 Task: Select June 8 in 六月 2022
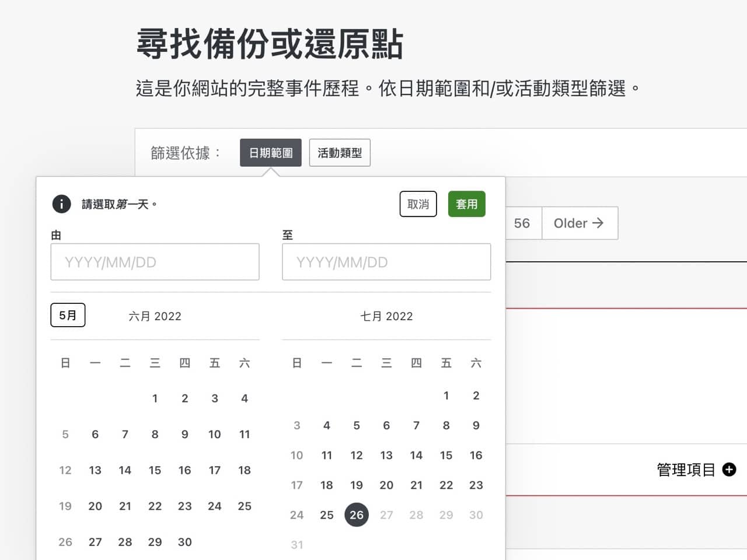155,435
